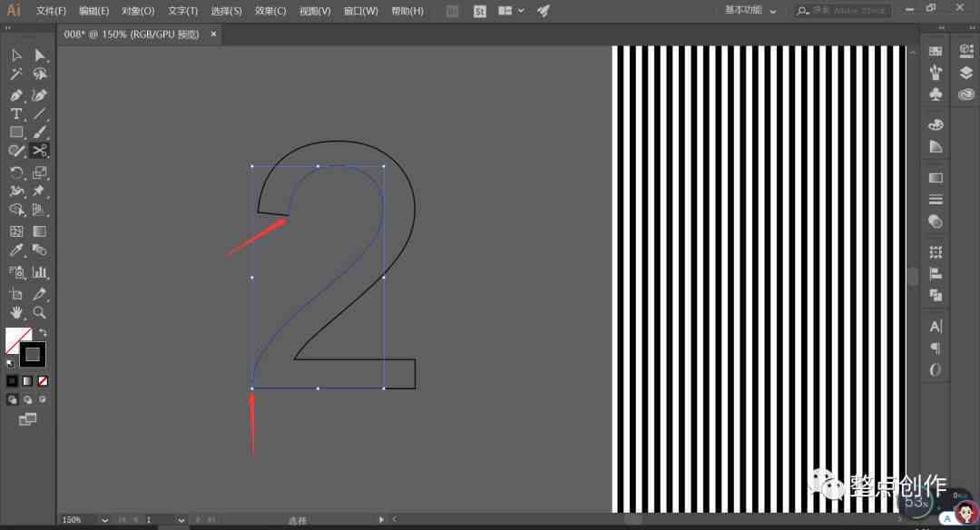Select the Symbol Sprayer tool
This screenshot has height=530, width=980.
[16, 272]
